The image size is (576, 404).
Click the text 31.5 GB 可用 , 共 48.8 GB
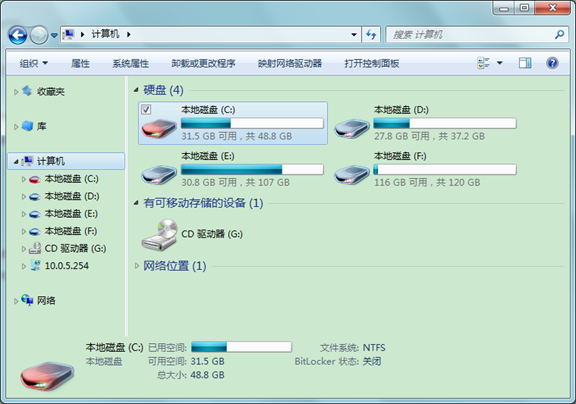point(237,136)
